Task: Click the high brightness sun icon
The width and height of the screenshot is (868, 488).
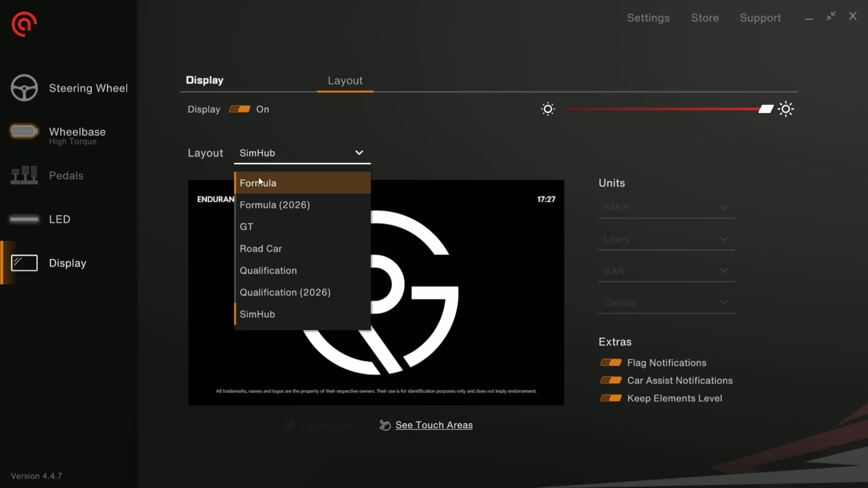Action: pos(786,109)
